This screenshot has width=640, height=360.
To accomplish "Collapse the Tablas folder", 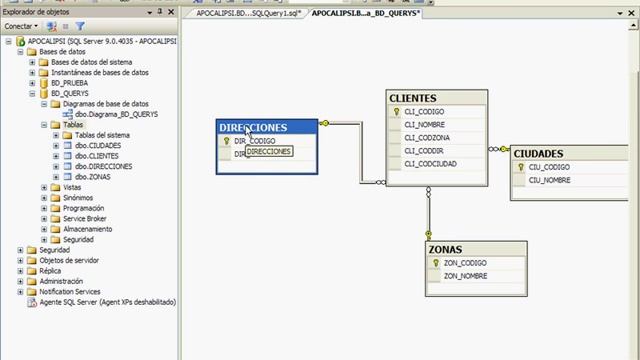I will click(x=44, y=125).
